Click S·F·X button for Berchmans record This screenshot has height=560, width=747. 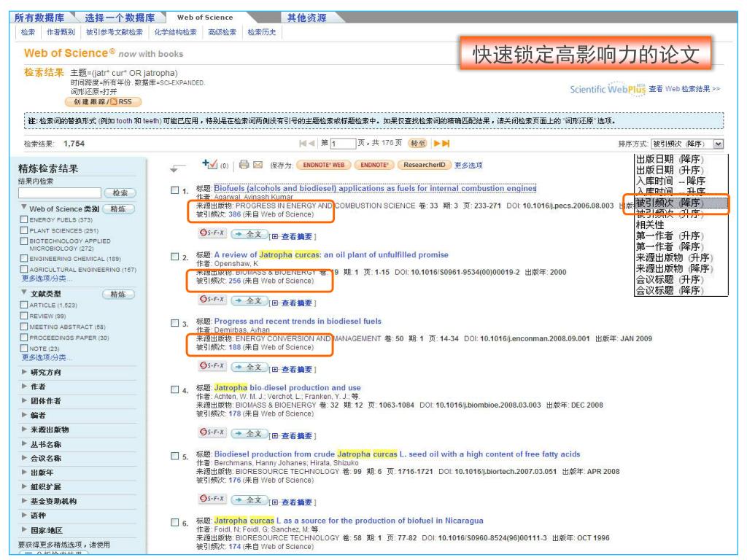[x=212, y=499]
